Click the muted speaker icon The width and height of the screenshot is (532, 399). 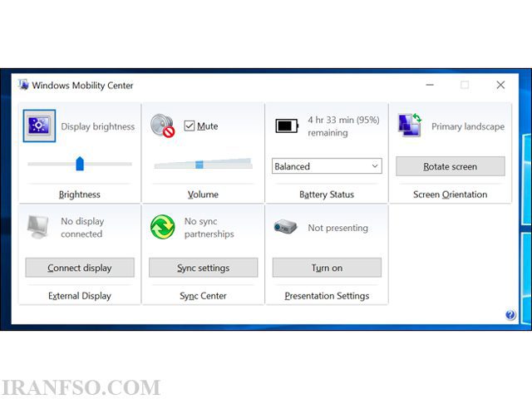pyautogui.click(x=163, y=126)
